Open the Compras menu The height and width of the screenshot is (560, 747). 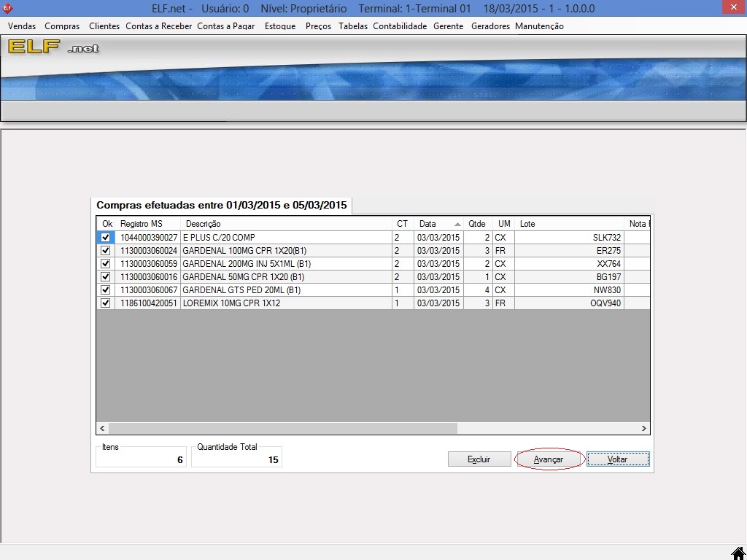(62, 26)
